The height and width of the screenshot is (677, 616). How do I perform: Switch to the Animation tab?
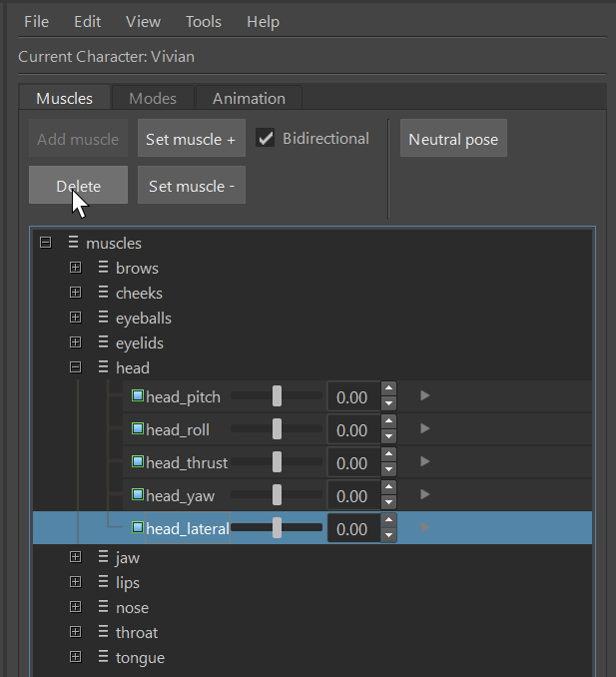[249, 98]
